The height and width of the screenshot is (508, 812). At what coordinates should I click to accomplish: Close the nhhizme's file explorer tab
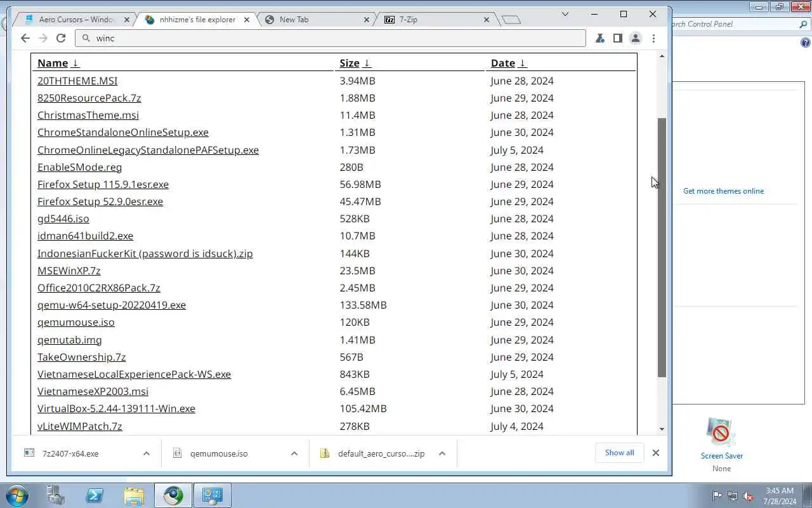click(247, 20)
